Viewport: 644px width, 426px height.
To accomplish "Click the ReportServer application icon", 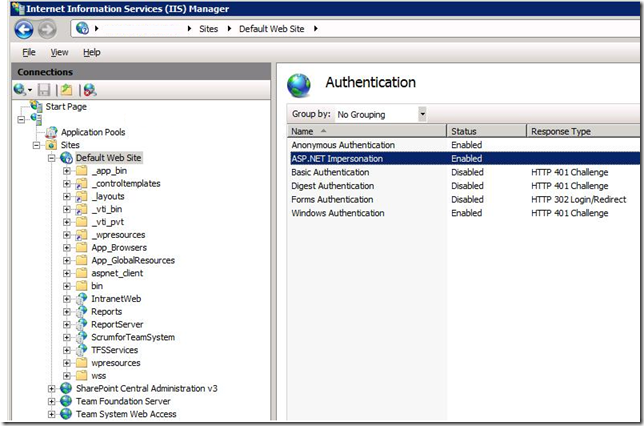I will (82, 324).
